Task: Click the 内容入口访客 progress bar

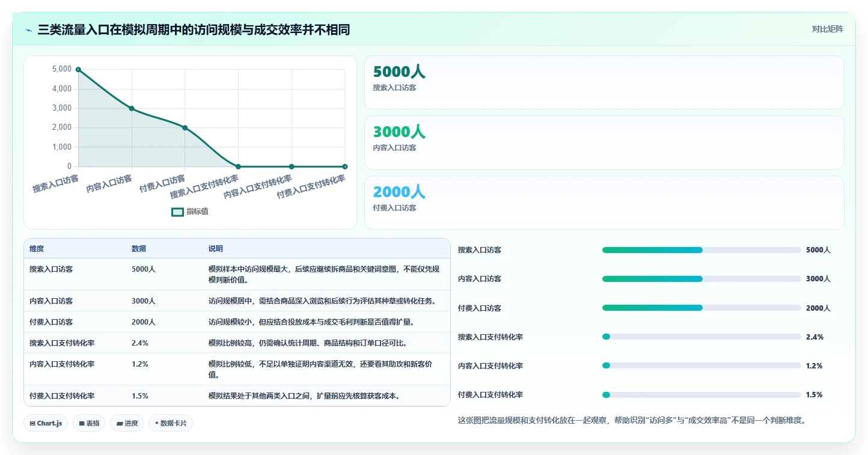Action: tap(701, 279)
